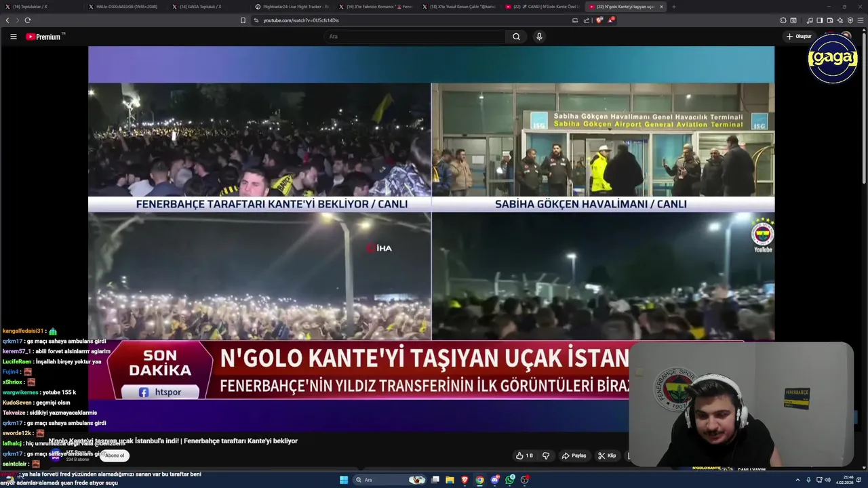This screenshot has width=868, height=488.
Task: Open Task View on taskbar
Action: pos(435,480)
